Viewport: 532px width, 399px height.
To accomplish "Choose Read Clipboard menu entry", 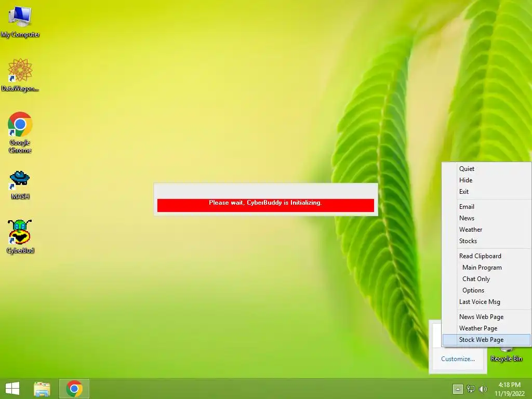I will tap(486, 256).
